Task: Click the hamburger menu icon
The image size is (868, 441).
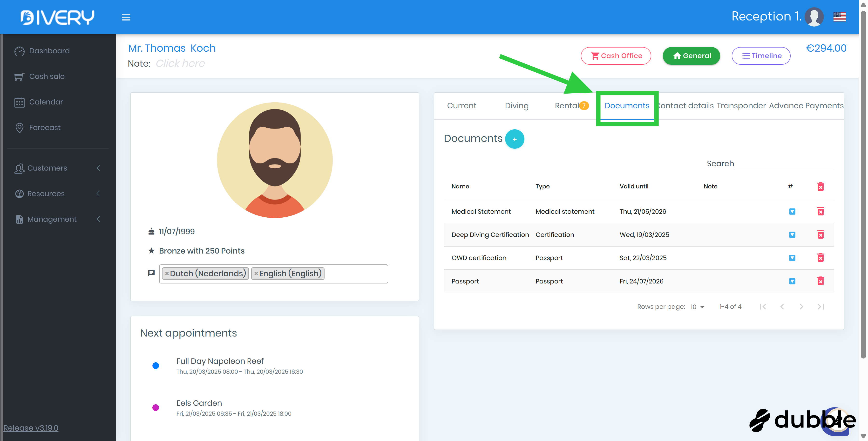Action: 126,17
